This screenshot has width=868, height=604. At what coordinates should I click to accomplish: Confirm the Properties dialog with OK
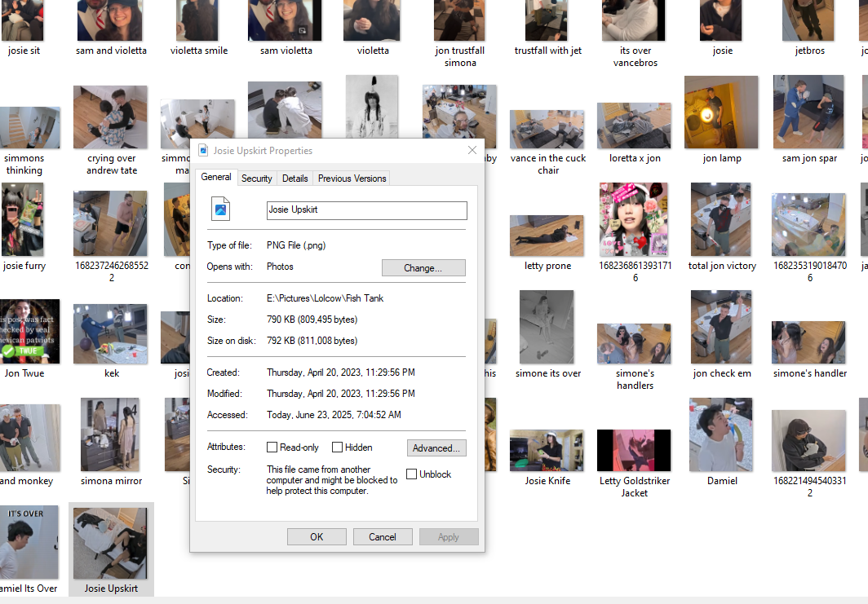[317, 537]
